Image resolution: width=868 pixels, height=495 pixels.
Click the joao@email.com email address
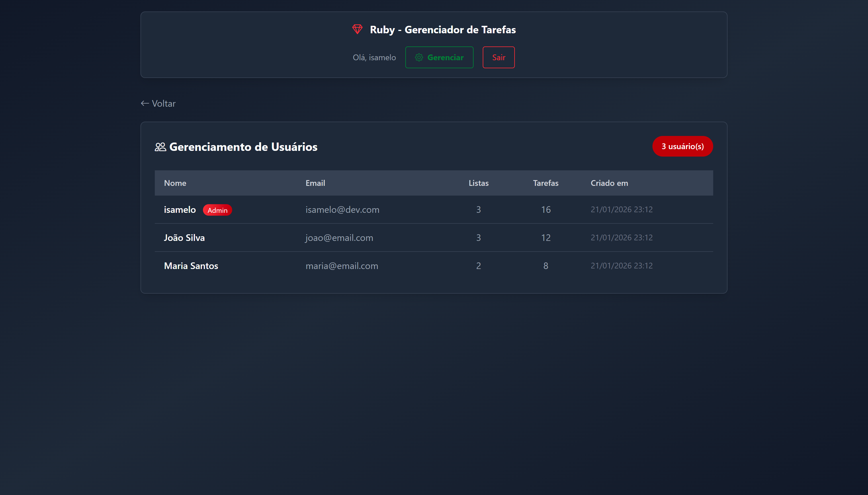(x=339, y=238)
